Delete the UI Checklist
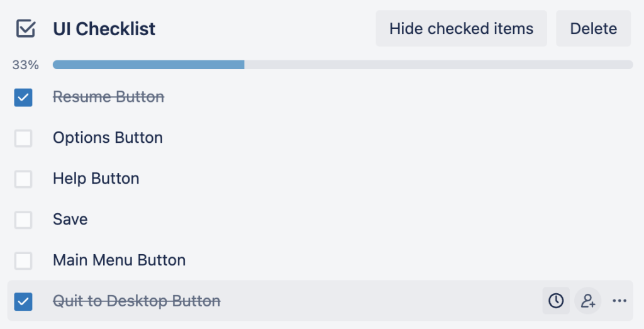This screenshot has height=329, width=644. coord(593,29)
